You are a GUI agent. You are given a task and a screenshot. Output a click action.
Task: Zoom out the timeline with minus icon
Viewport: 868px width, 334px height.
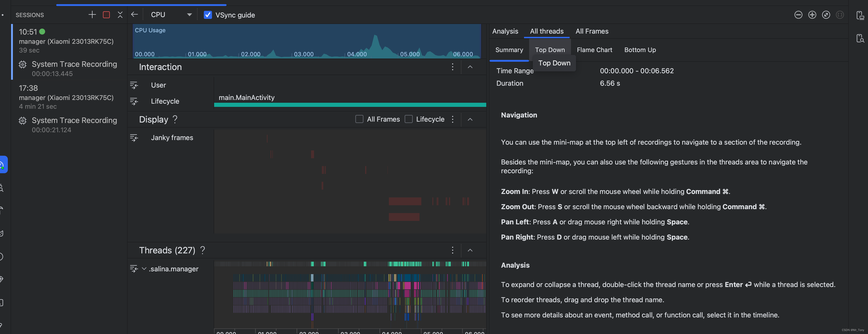tap(798, 15)
